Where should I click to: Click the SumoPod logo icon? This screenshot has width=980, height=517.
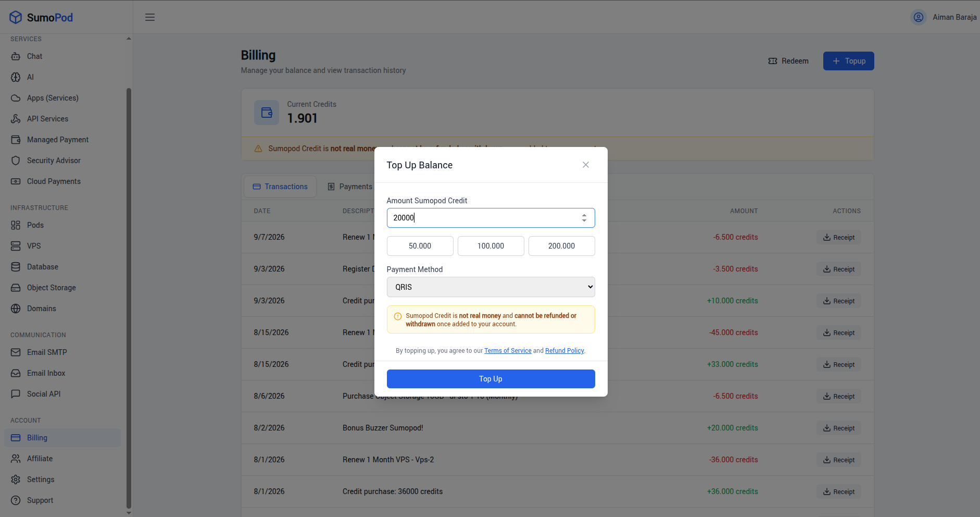16,17
